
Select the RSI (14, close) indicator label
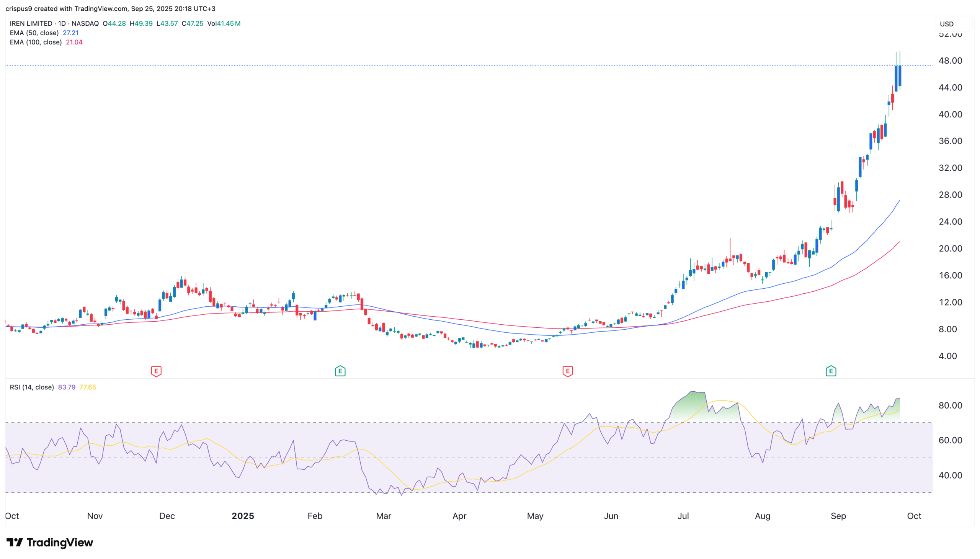point(32,387)
